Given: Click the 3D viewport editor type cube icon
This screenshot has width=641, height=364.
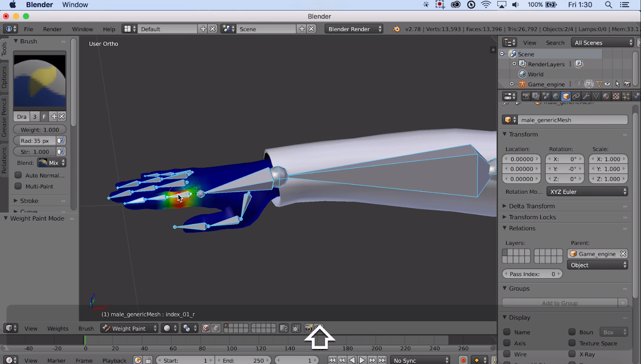Looking at the screenshot, I should 11,328.
